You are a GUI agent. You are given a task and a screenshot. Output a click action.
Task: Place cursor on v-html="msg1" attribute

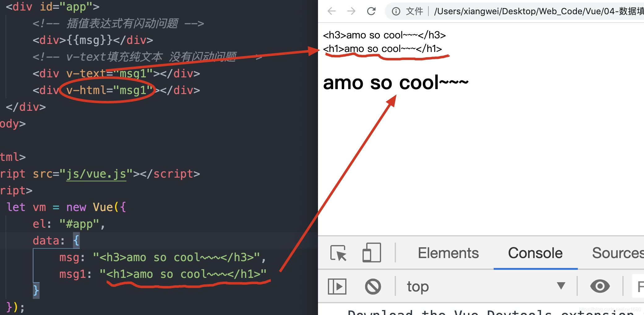click(x=109, y=90)
